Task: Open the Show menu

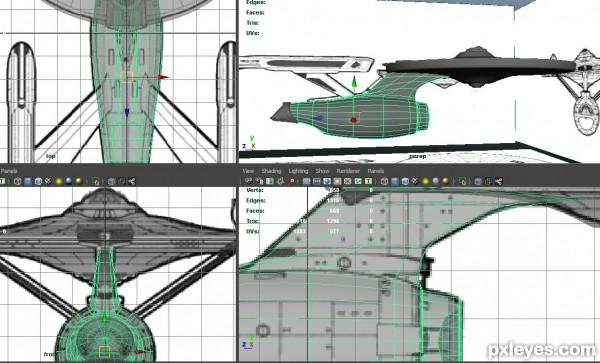Action: (x=323, y=171)
